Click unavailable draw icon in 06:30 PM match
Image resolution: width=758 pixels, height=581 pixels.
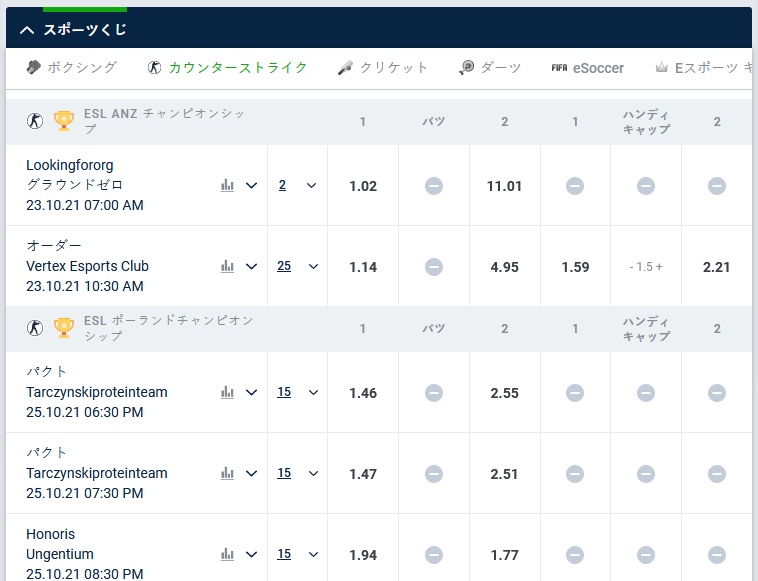pos(434,393)
